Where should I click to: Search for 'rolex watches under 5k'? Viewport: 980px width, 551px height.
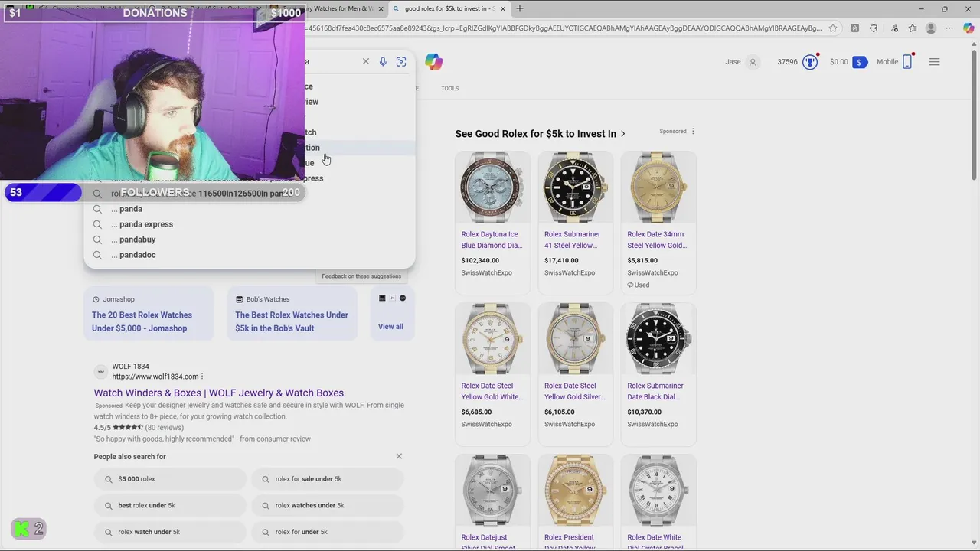328,505
